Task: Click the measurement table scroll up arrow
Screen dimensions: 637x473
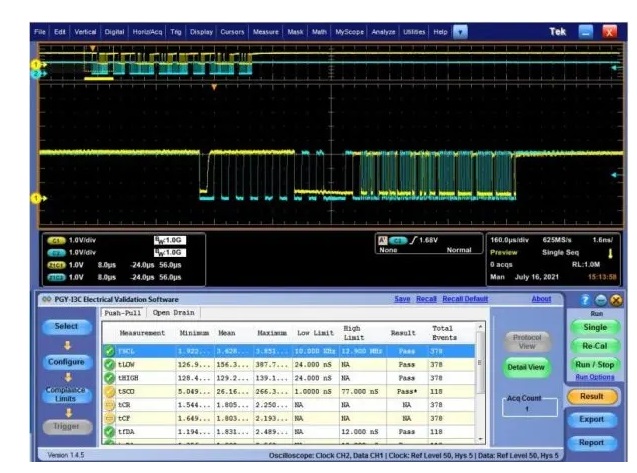Action: click(x=480, y=327)
